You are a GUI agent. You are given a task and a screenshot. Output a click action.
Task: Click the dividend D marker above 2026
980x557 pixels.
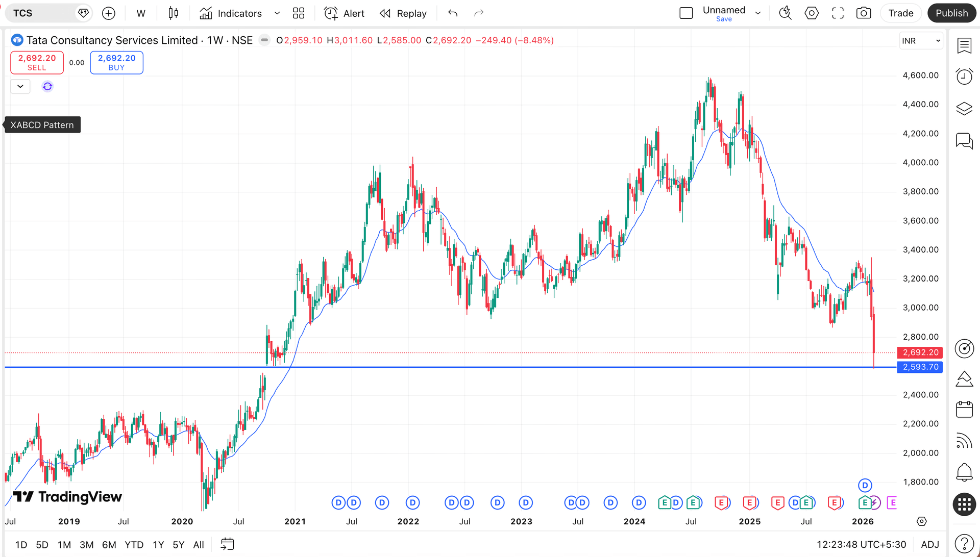(865, 485)
